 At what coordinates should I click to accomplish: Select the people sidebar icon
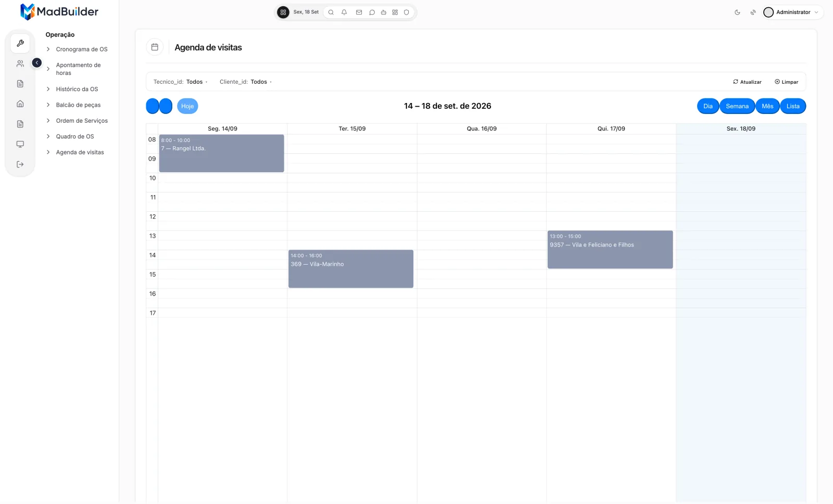pyautogui.click(x=20, y=63)
